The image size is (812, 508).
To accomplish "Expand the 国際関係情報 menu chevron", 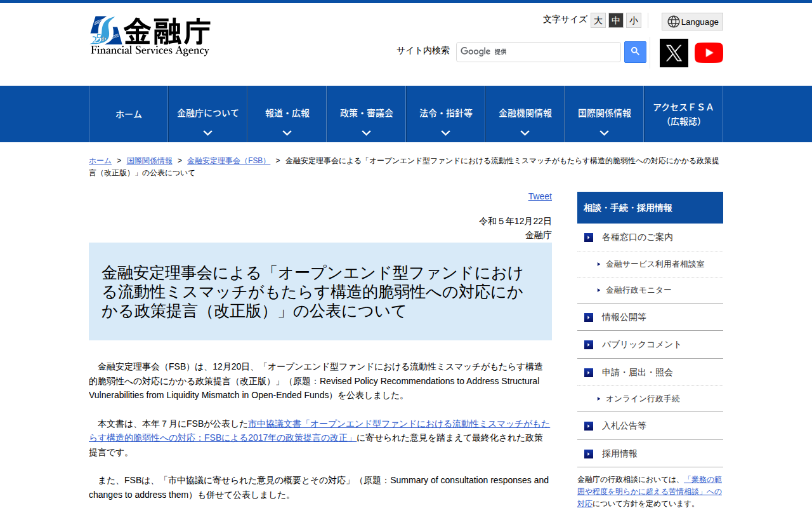I will [x=603, y=132].
